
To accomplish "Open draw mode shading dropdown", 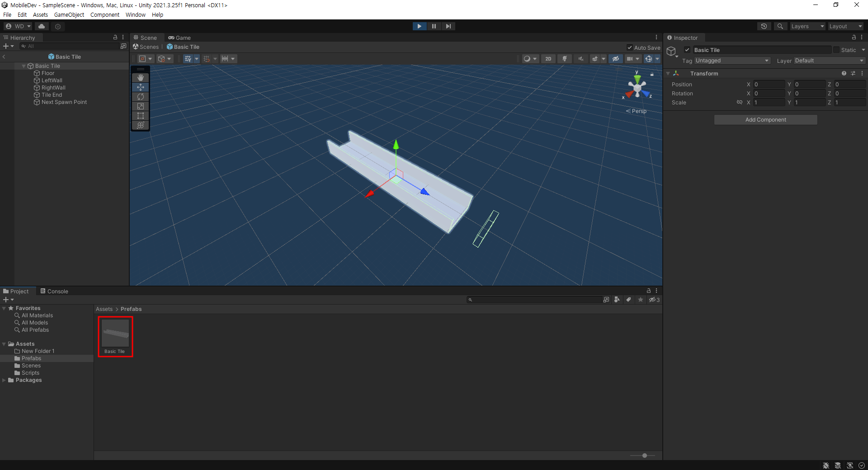I will point(530,59).
